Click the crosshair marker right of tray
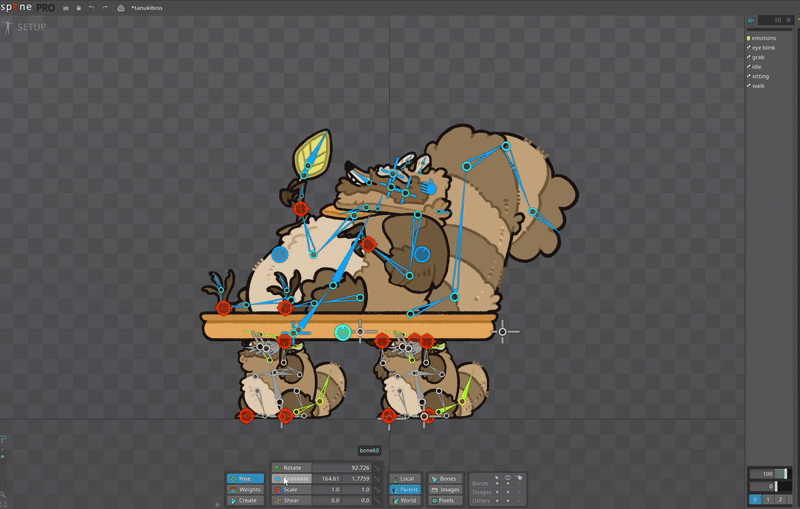This screenshot has height=509, width=800. [503, 332]
